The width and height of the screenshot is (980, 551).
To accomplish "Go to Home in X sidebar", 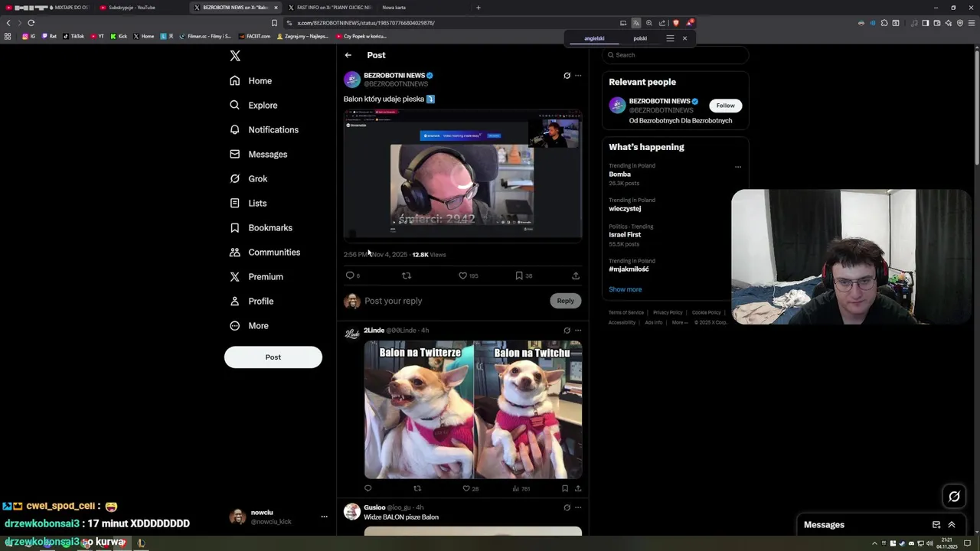I will tap(251, 80).
